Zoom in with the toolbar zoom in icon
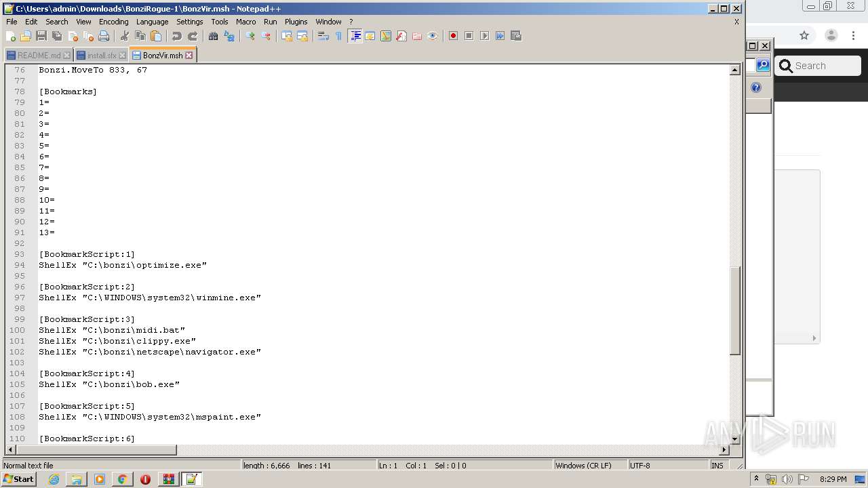Image resolution: width=868 pixels, height=488 pixels. (x=250, y=36)
